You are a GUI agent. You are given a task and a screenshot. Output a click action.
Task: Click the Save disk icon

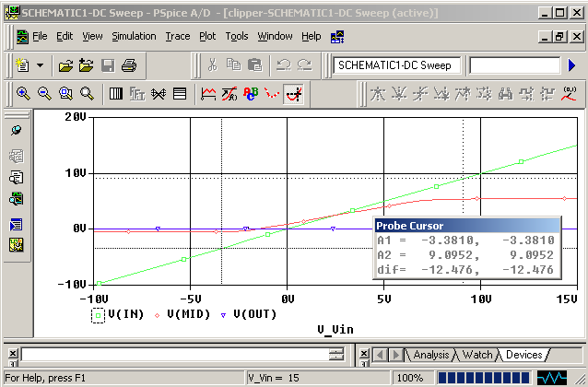108,65
